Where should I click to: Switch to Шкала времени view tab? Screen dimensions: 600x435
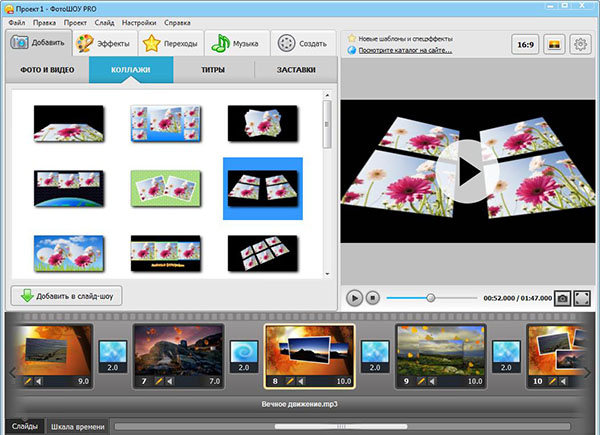[78, 427]
